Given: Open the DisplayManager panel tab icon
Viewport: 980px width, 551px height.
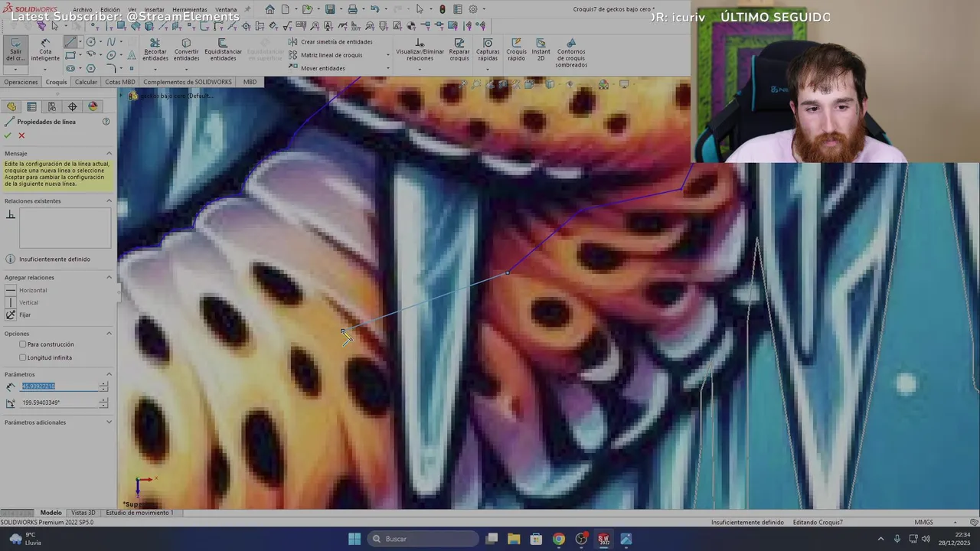Looking at the screenshot, I should (93, 106).
